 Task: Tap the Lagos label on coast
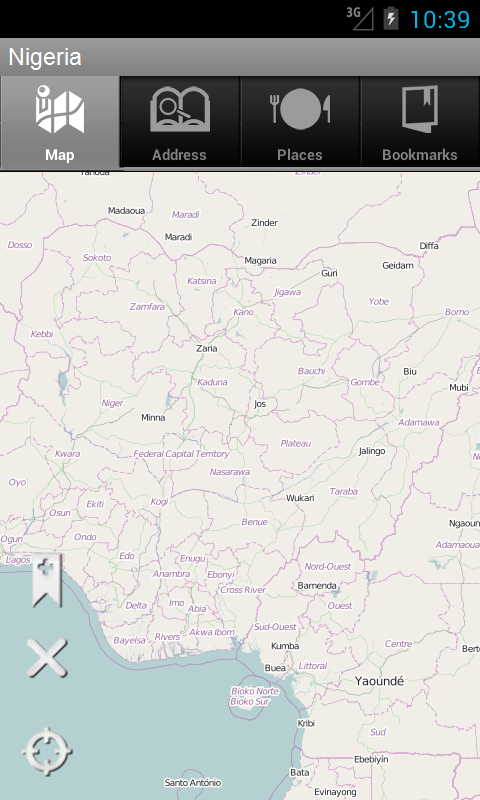coord(18,560)
